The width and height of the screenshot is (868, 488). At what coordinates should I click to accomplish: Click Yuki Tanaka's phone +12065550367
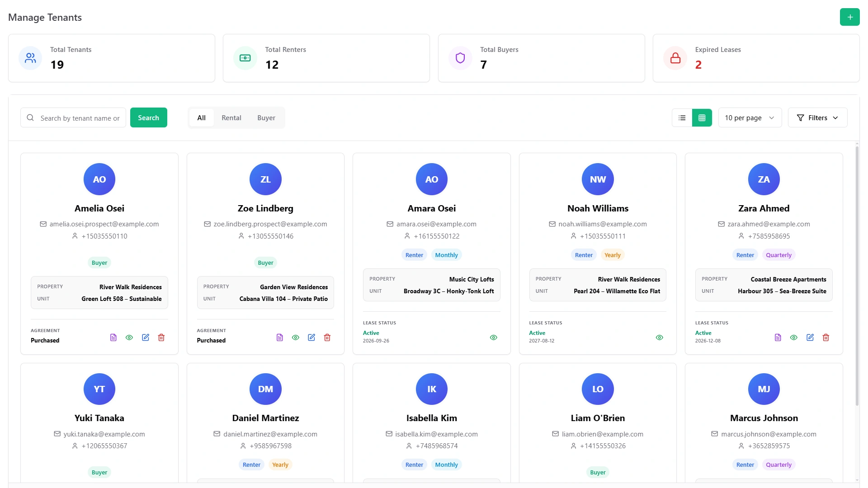point(104,446)
